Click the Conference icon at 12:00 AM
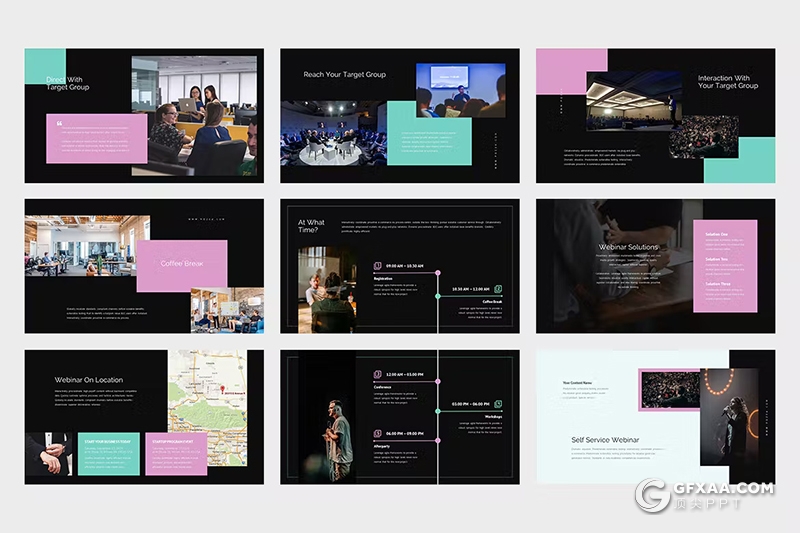800x533 pixels. [x=377, y=374]
